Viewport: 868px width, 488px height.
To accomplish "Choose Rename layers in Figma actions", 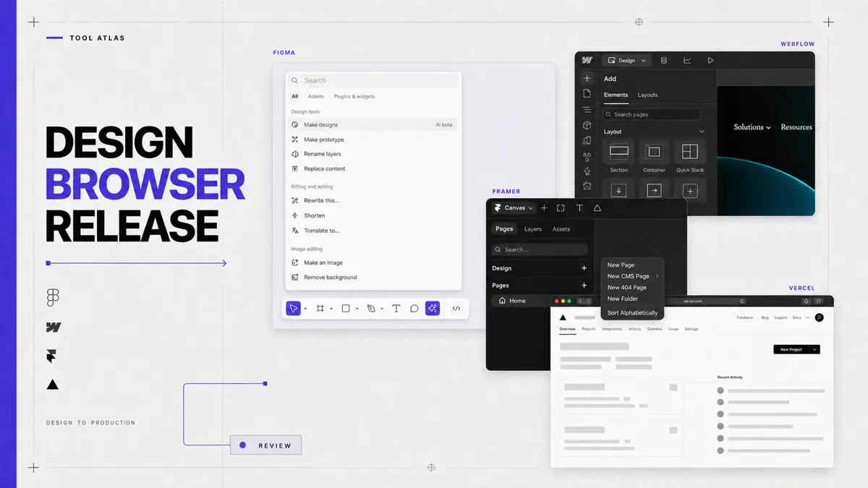I will click(x=374, y=154).
